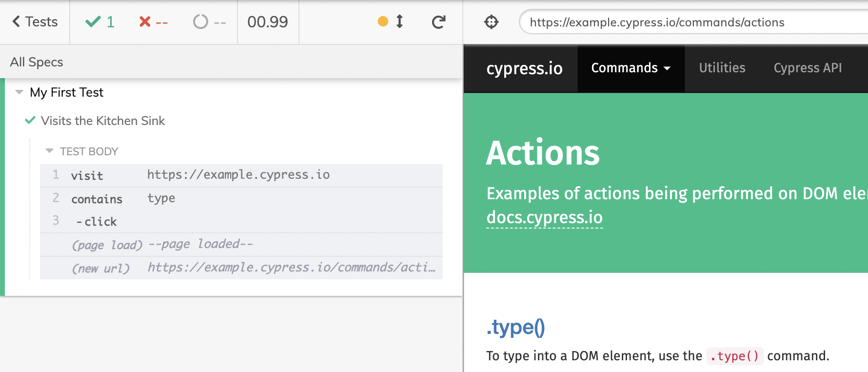Click the pending tests circle counter
The height and width of the screenshot is (372, 868).
point(209,22)
